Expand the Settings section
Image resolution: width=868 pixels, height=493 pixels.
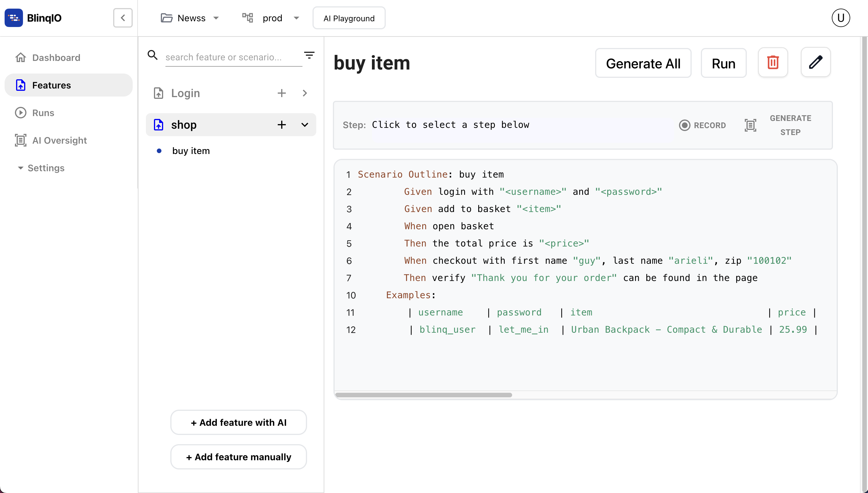[x=40, y=168]
